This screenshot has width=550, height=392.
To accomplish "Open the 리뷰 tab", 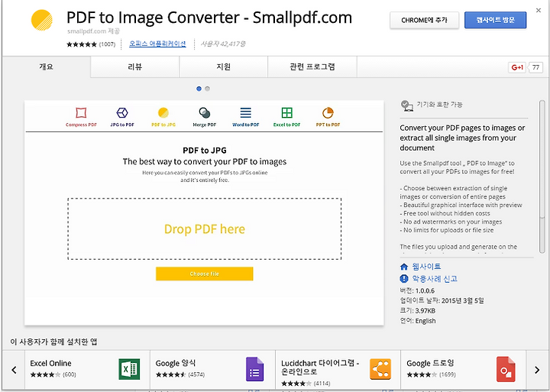I will (x=135, y=66).
